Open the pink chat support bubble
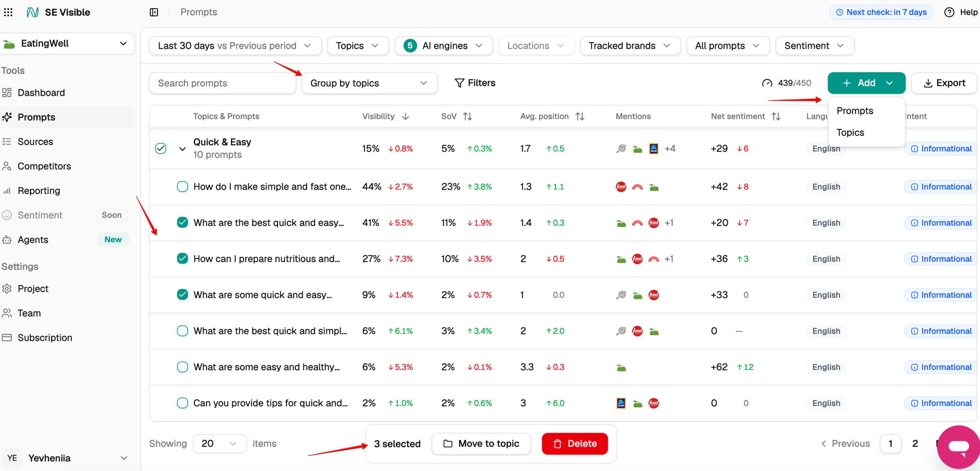This screenshot has width=980, height=471. coord(959,447)
